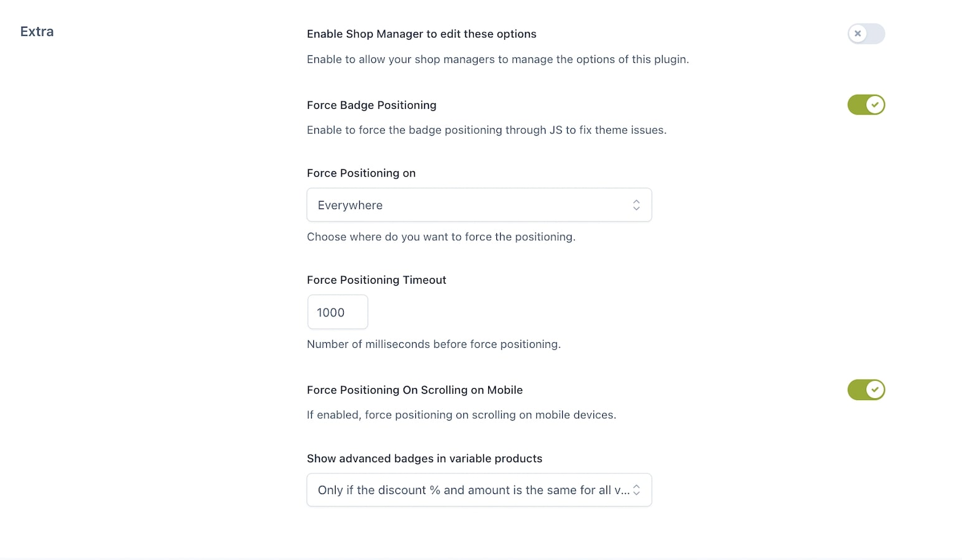Open the variable products discount dropdown

point(479,490)
